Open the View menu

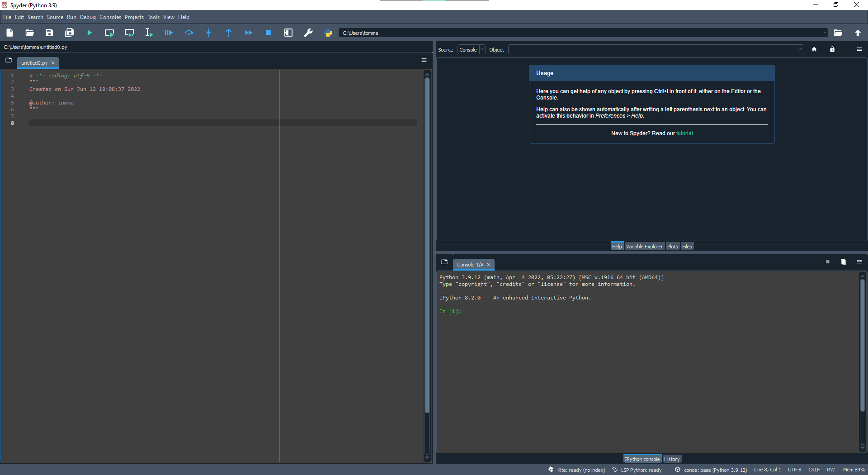169,17
